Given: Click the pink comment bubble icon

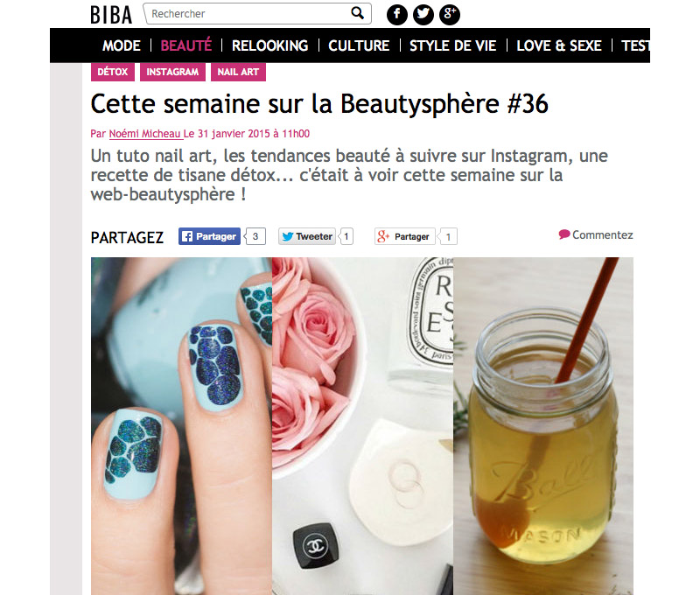Looking at the screenshot, I should [x=564, y=234].
